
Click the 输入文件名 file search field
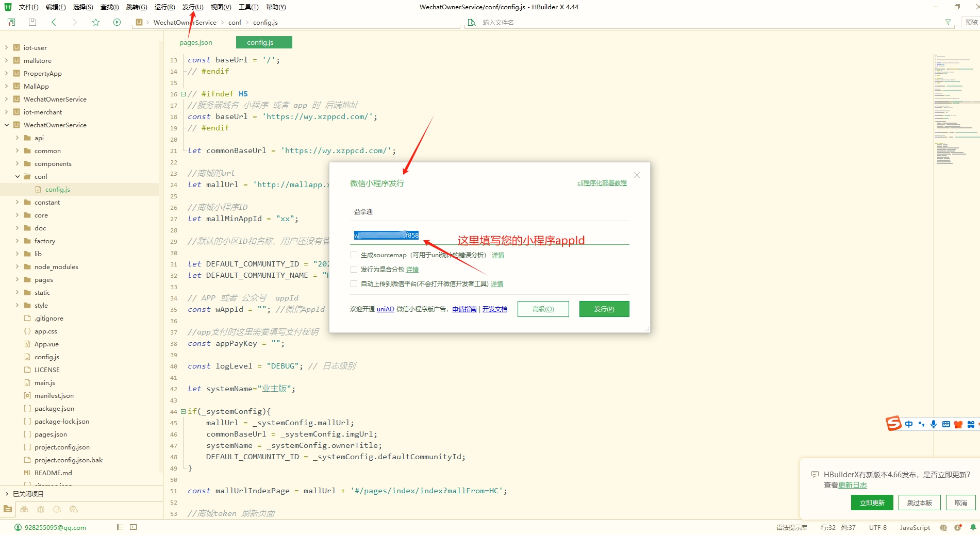tap(709, 22)
